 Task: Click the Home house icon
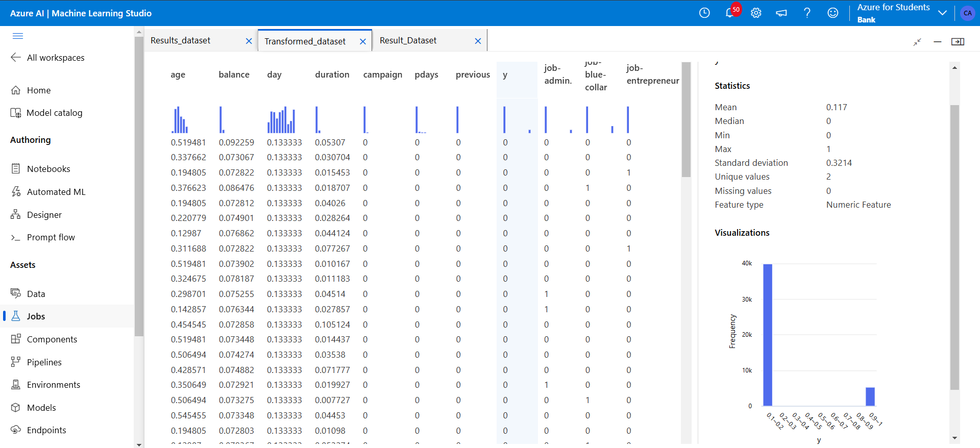[16, 90]
